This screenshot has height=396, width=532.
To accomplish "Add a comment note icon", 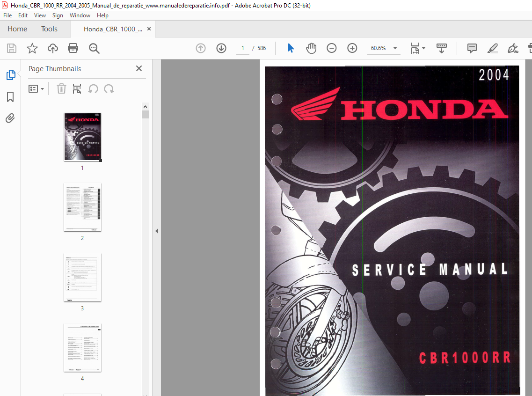I will tap(472, 48).
